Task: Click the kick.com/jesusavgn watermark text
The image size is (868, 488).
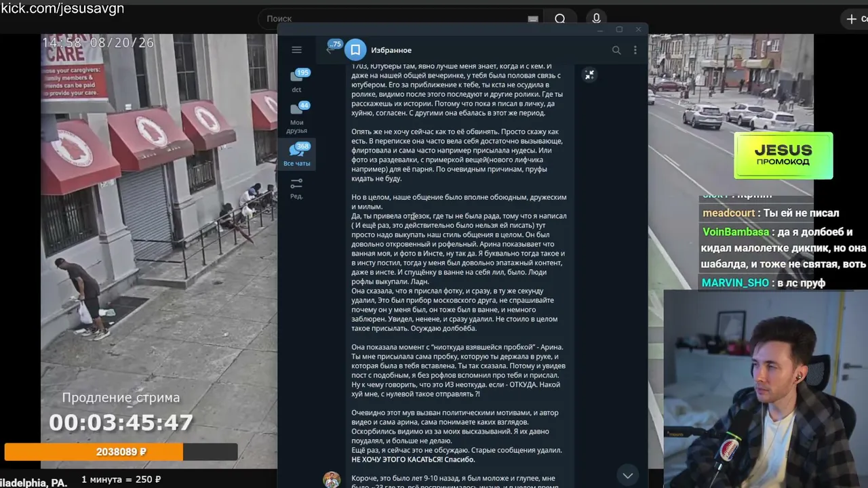Action: 62,9
